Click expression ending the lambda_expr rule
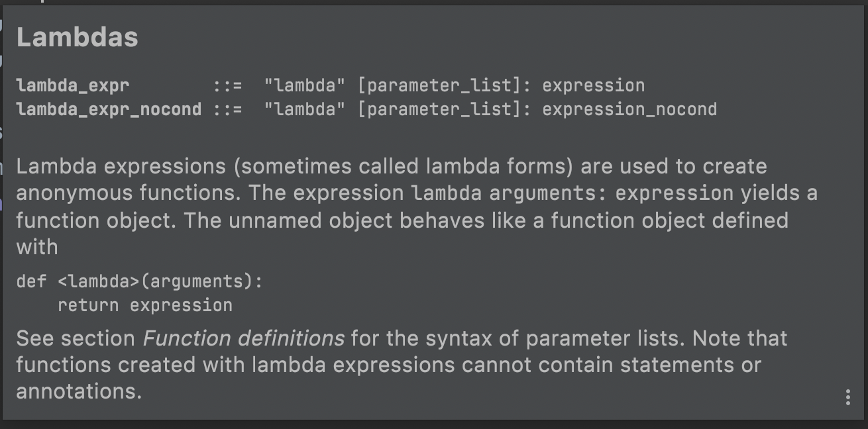Image resolution: width=868 pixels, height=429 pixels. [x=593, y=85]
